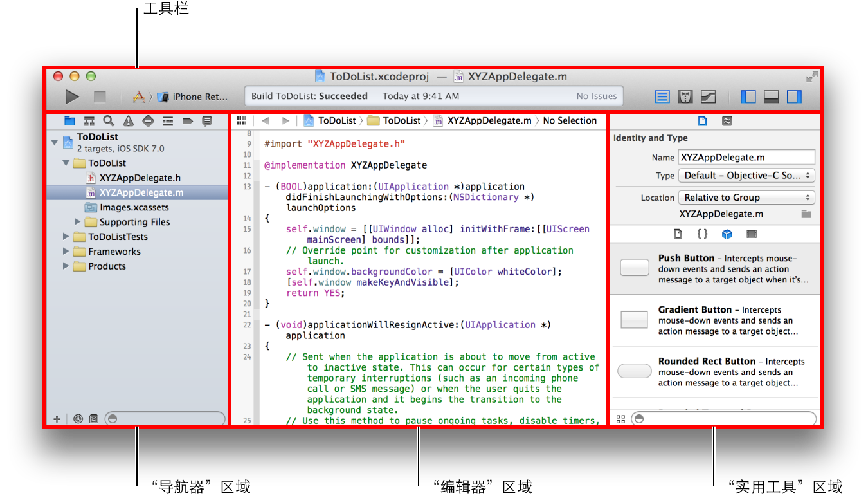Show the Project navigator
Screen dimensions: 868x498
coord(69,121)
